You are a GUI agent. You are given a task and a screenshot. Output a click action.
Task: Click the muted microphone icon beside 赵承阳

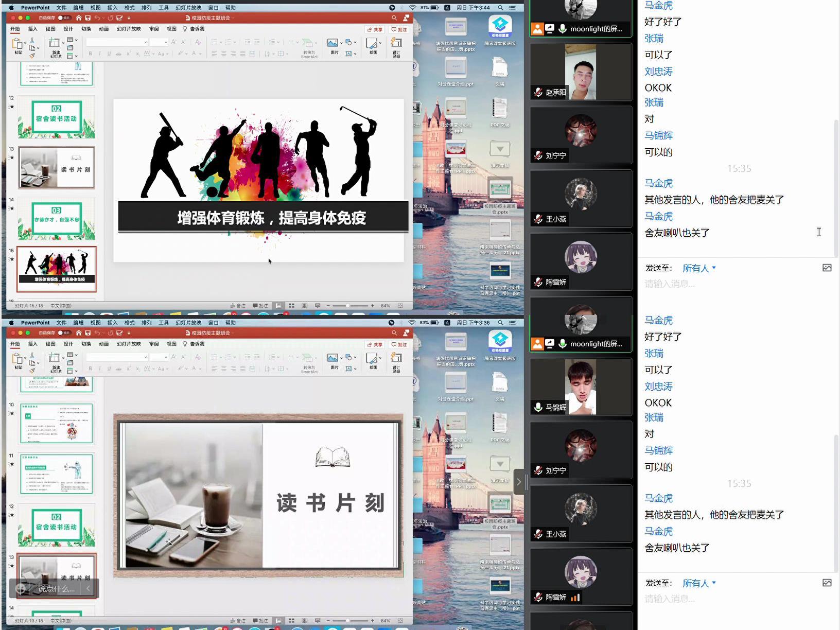click(538, 92)
